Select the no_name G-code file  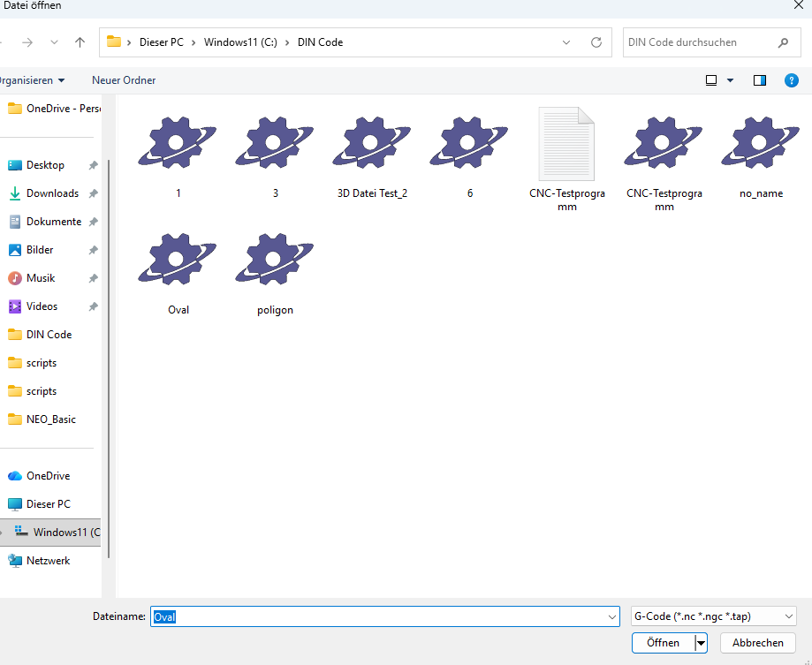761,155
